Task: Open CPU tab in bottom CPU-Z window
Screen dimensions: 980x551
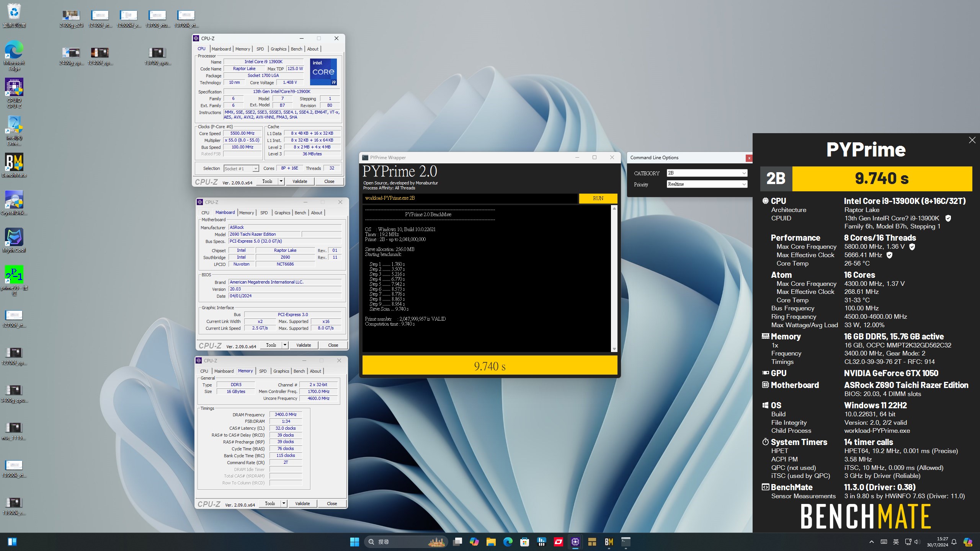Action: (204, 371)
